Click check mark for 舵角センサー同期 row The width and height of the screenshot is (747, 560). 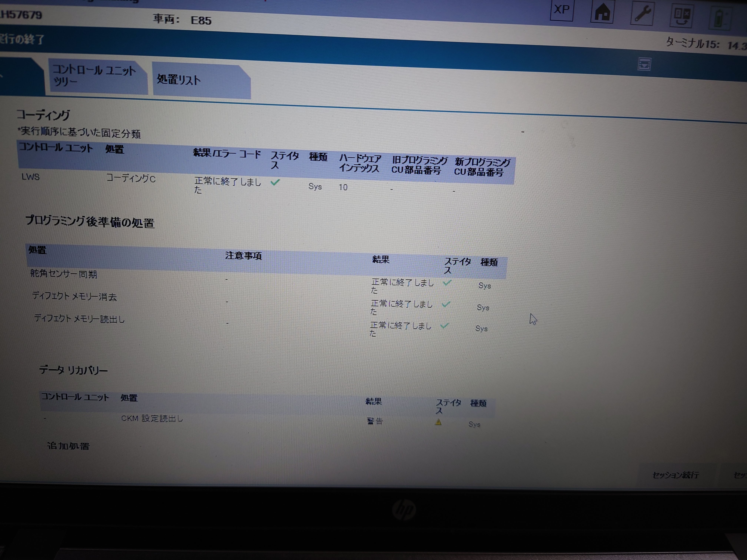(x=447, y=283)
